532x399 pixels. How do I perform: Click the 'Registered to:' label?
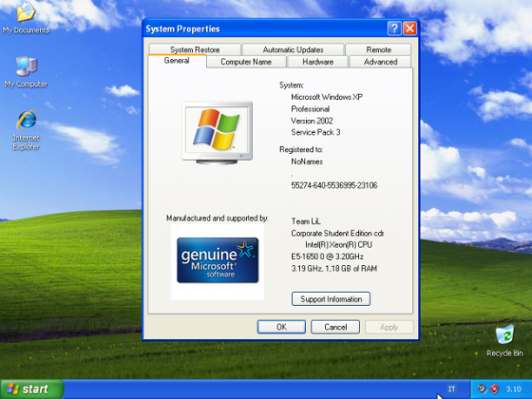tap(301, 150)
